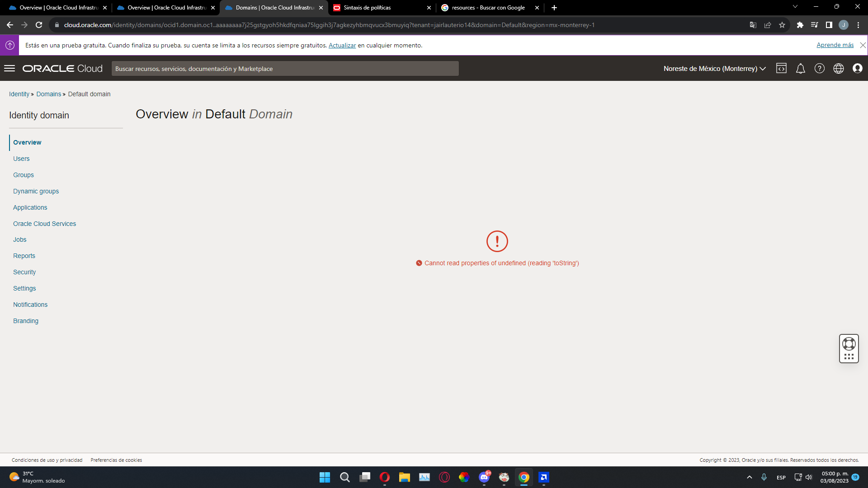Open the language globe icon
The height and width of the screenshot is (488, 868).
pyautogui.click(x=839, y=68)
